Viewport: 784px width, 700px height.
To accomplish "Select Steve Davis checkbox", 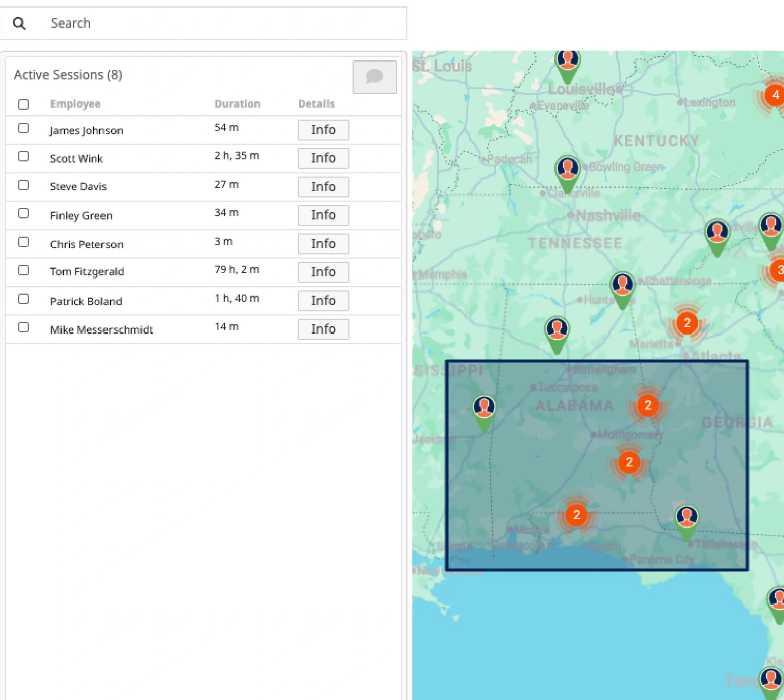I will 24,185.
